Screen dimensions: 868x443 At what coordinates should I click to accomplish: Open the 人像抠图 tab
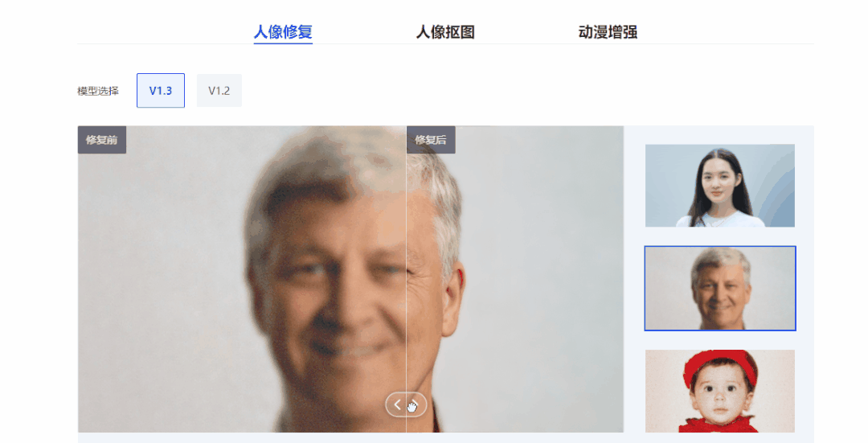(445, 32)
